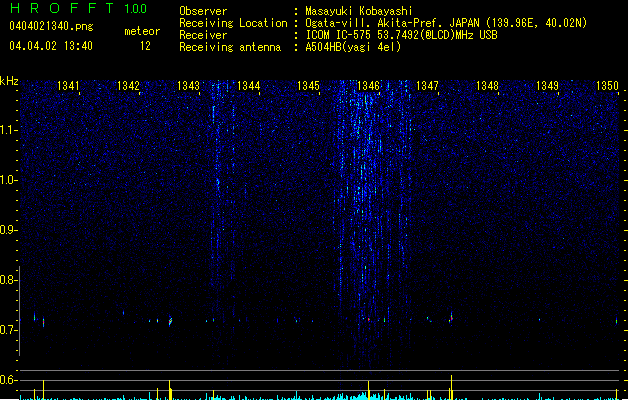Click the date stamp 04.04.02 13:40
The width and height of the screenshot is (629, 400).
click(51, 46)
